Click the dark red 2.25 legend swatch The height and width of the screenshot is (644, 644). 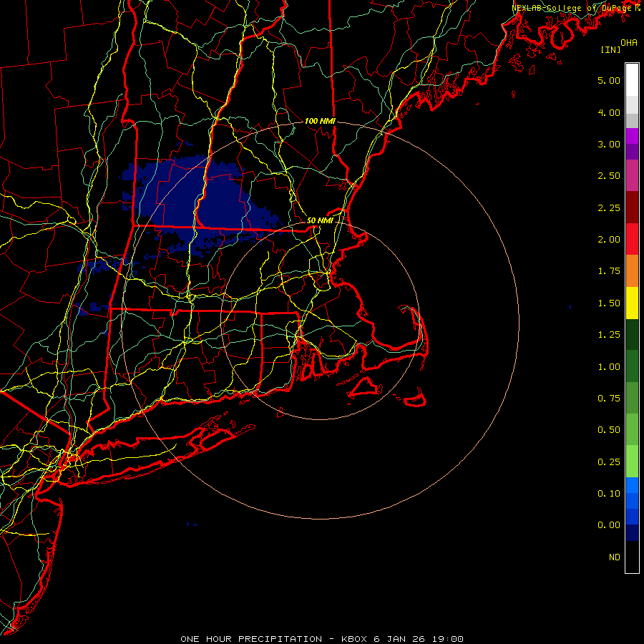(x=632, y=208)
